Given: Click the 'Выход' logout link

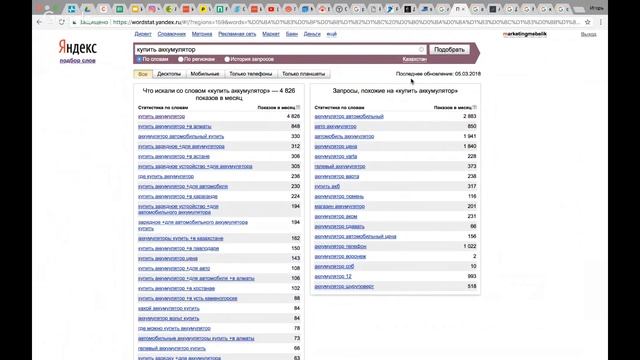Looking at the screenshot, I should point(589,34).
